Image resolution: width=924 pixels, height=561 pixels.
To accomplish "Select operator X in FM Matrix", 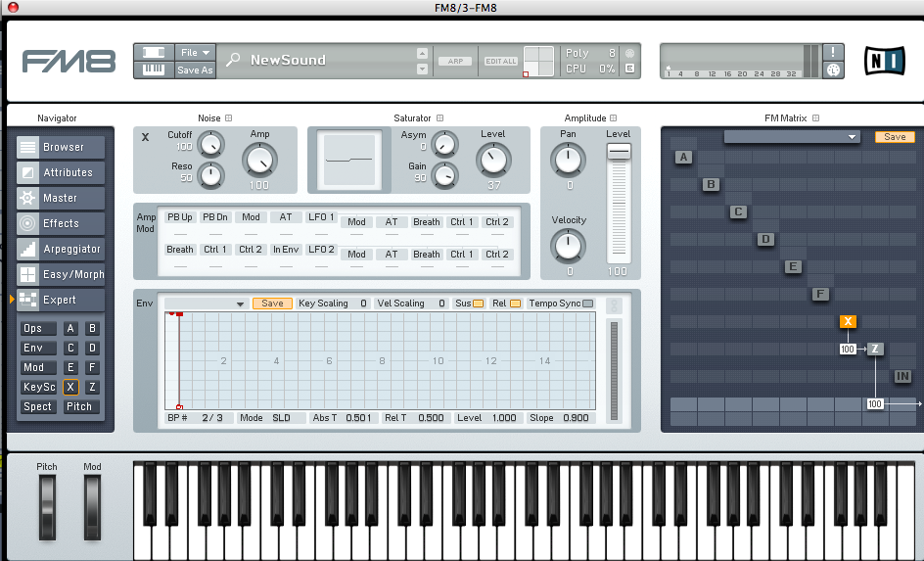I will click(848, 321).
